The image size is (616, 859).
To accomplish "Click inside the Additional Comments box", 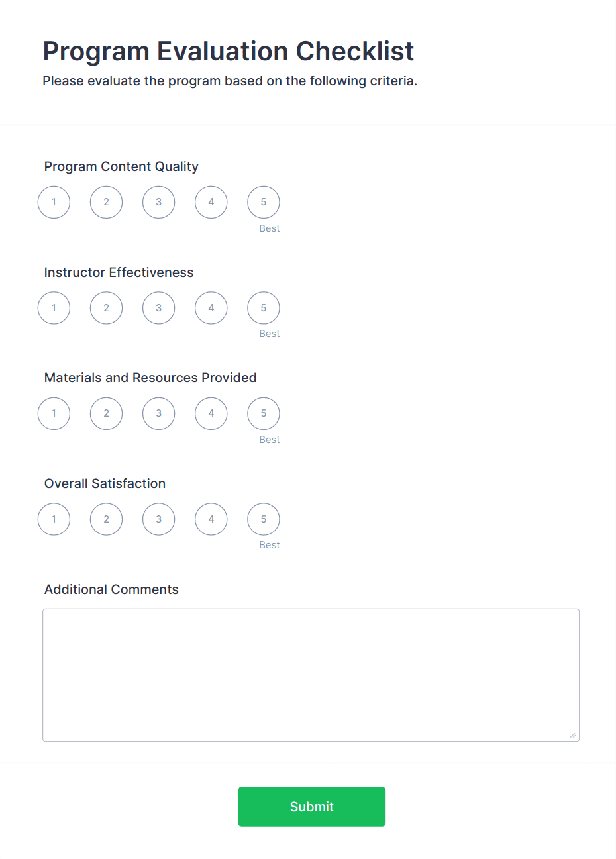I will point(311,674).
